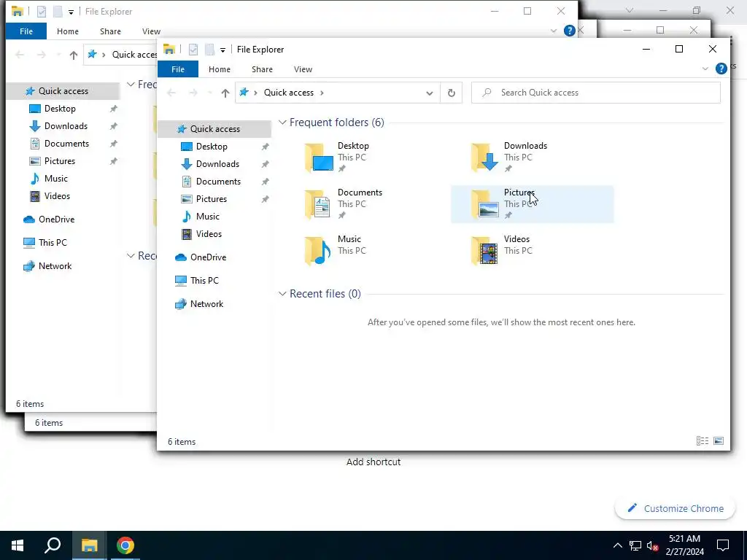The image size is (747, 560).
Task: Collapse Recent files section in back window
Action: click(x=131, y=256)
